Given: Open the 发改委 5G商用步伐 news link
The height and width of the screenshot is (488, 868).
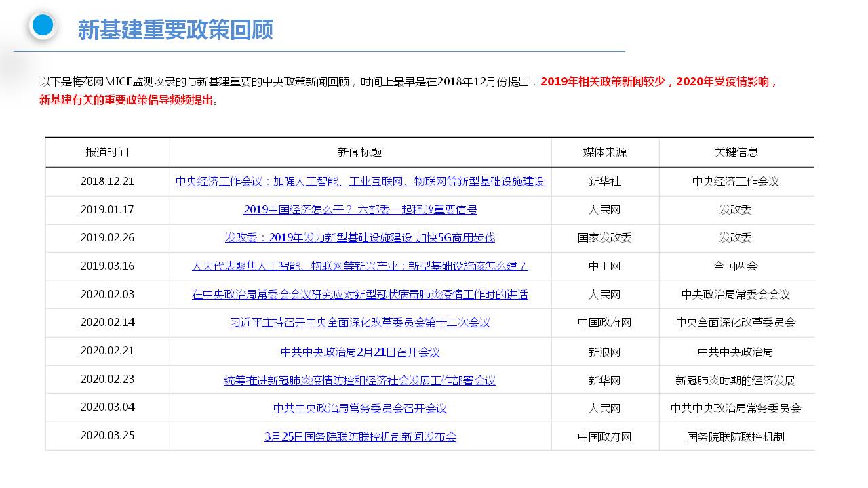Looking at the screenshot, I should coord(359,238).
